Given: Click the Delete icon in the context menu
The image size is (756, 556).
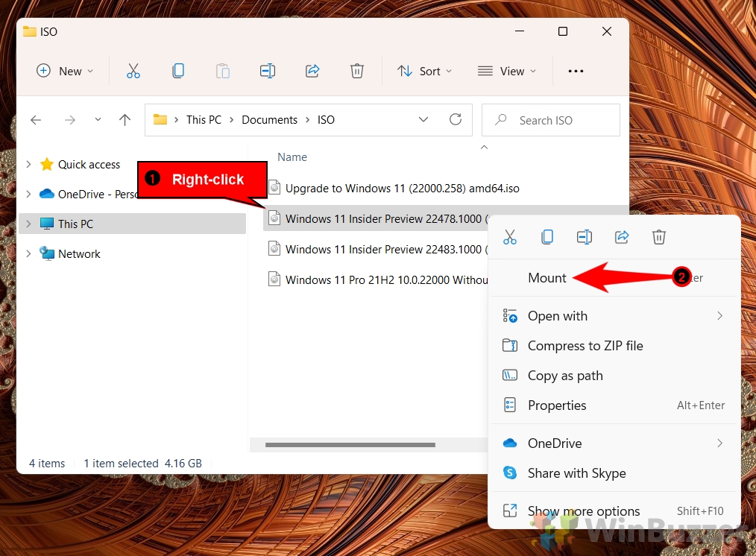Looking at the screenshot, I should coord(658,237).
